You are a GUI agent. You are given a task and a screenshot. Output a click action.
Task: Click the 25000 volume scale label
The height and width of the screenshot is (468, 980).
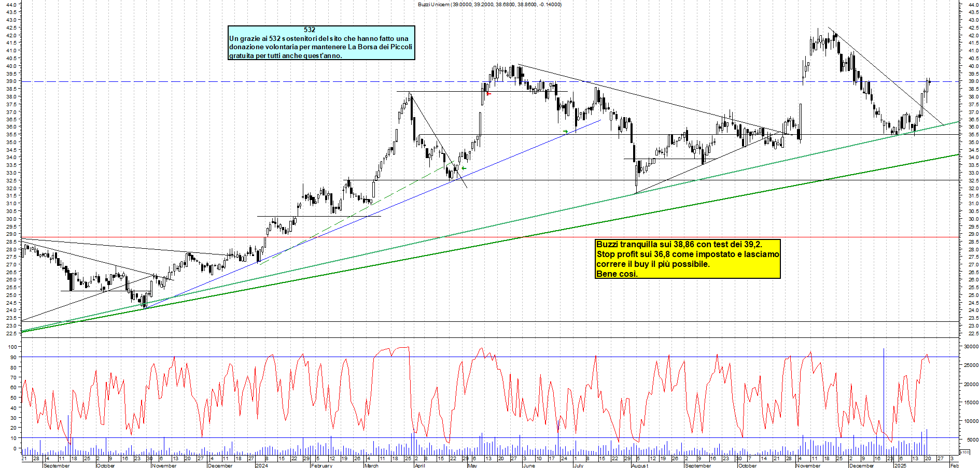point(971,365)
